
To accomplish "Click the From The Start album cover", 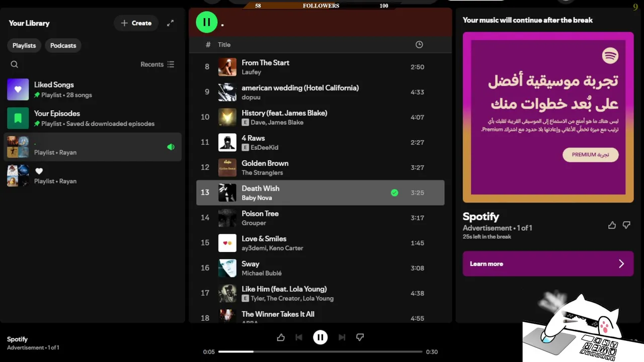I will 227,67.
